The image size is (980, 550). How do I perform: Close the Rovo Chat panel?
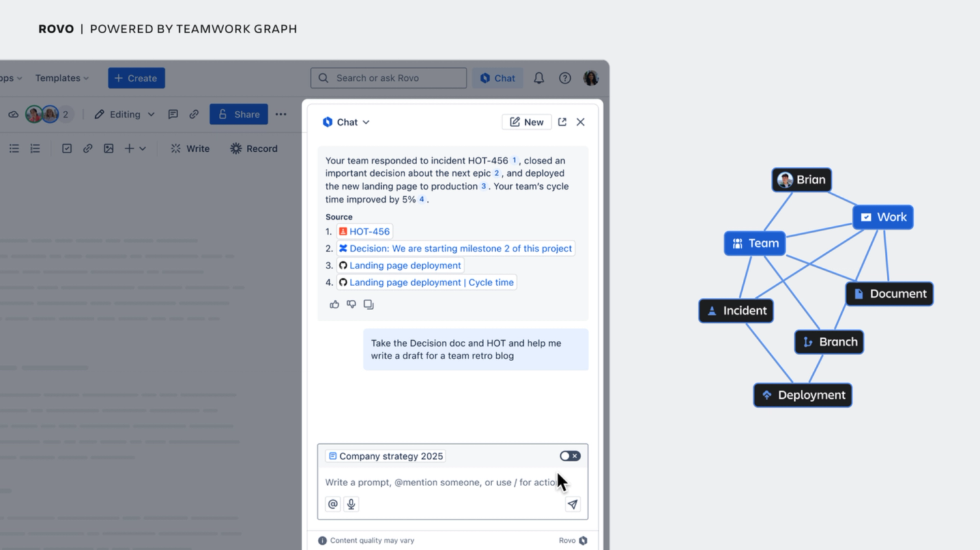click(x=581, y=122)
